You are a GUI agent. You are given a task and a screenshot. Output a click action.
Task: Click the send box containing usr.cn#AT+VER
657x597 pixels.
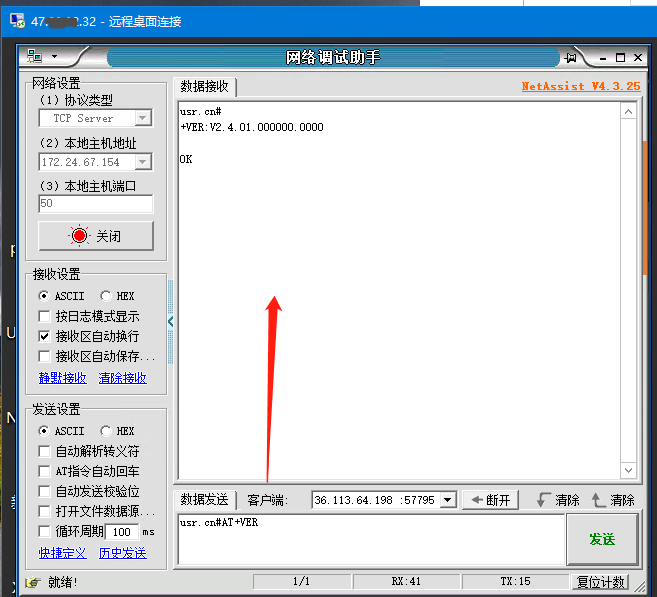pyautogui.click(x=371, y=539)
